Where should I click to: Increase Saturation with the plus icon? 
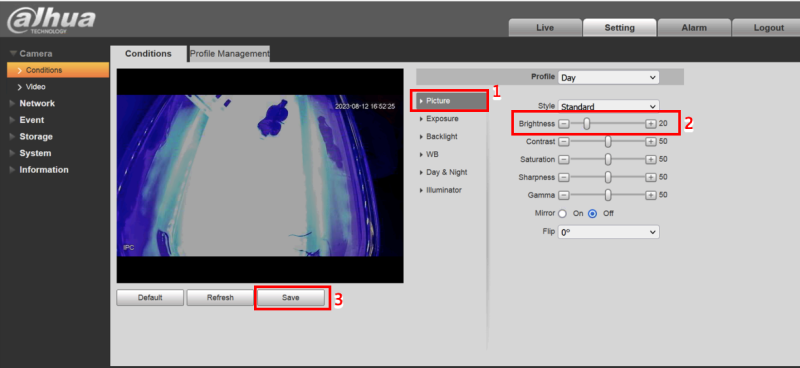[x=651, y=159]
